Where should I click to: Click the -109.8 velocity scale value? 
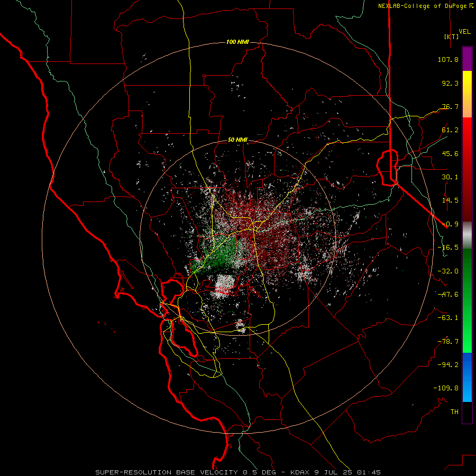(x=446, y=388)
